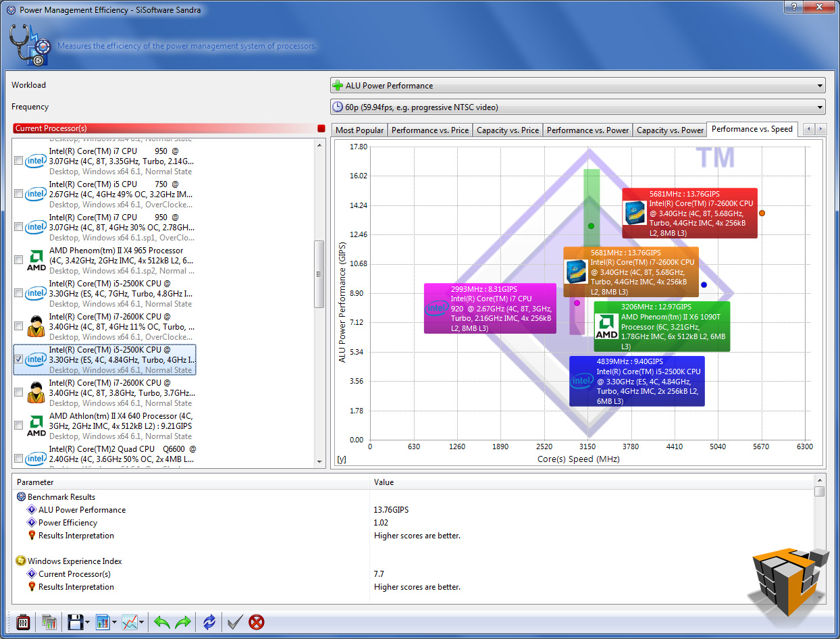Image resolution: width=840 pixels, height=639 pixels.
Task: Open the bar chart icon dropdown arrow
Action: [115, 622]
